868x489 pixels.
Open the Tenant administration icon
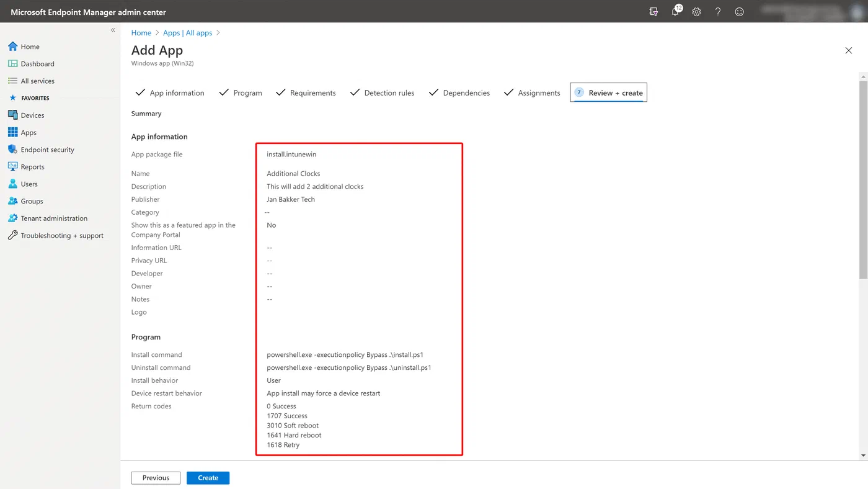[x=12, y=218]
